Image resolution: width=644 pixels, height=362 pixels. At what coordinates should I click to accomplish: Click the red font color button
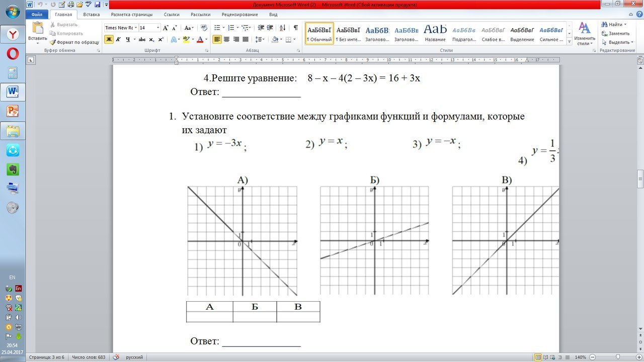coord(200,39)
